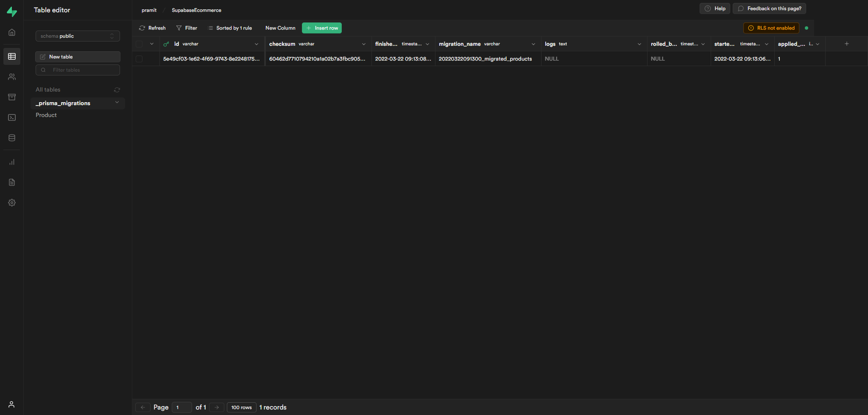Open the schema public dropdown
868x415 pixels.
coord(78,36)
